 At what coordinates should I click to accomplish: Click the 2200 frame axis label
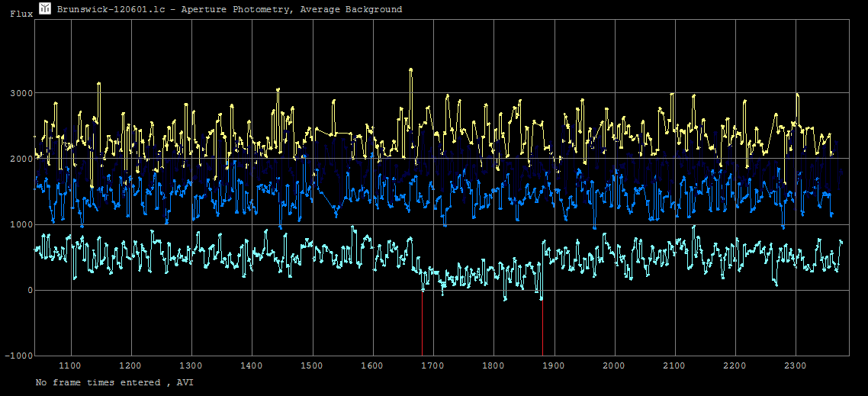click(x=735, y=365)
